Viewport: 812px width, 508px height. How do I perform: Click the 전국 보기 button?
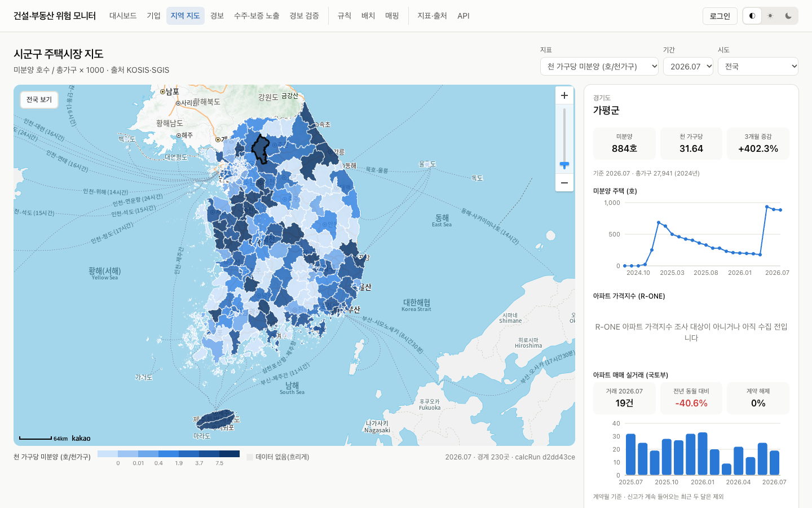tap(39, 99)
